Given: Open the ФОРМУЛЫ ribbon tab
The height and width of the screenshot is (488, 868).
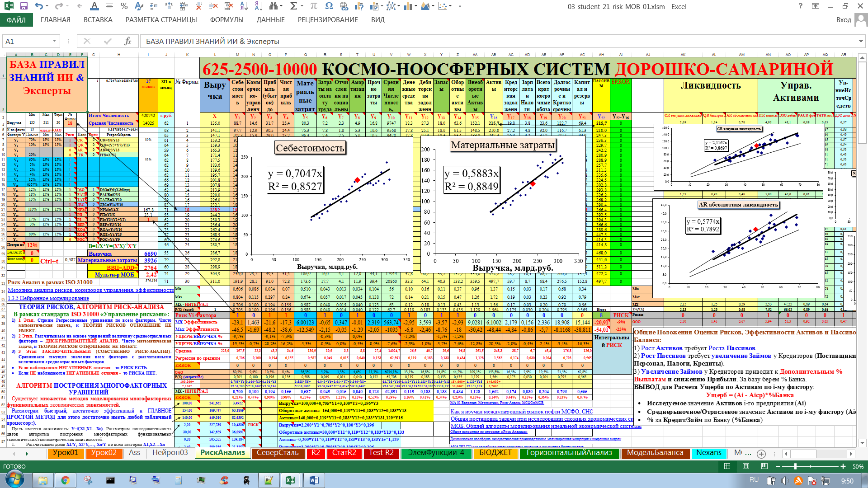Looking at the screenshot, I should pyautogui.click(x=226, y=20).
